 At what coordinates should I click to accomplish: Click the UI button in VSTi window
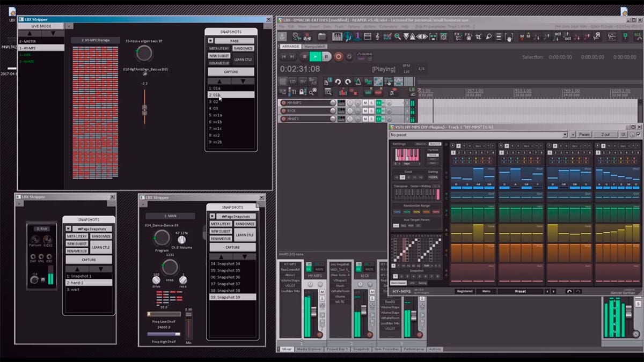623,135
